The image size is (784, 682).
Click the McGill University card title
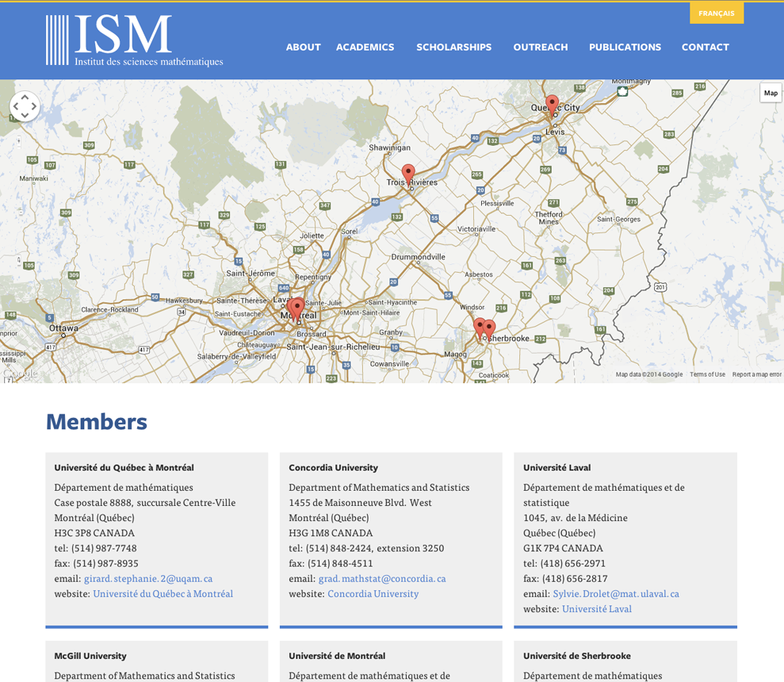[x=90, y=656]
